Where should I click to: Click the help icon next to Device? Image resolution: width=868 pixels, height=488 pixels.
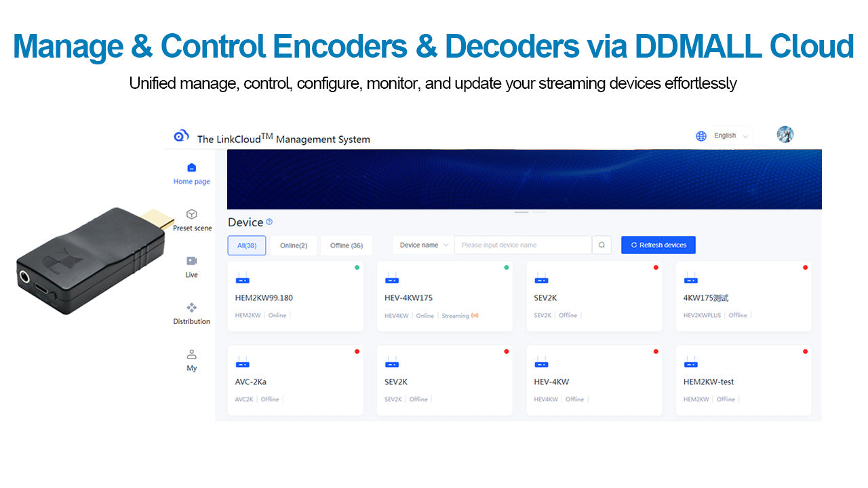click(269, 222)
